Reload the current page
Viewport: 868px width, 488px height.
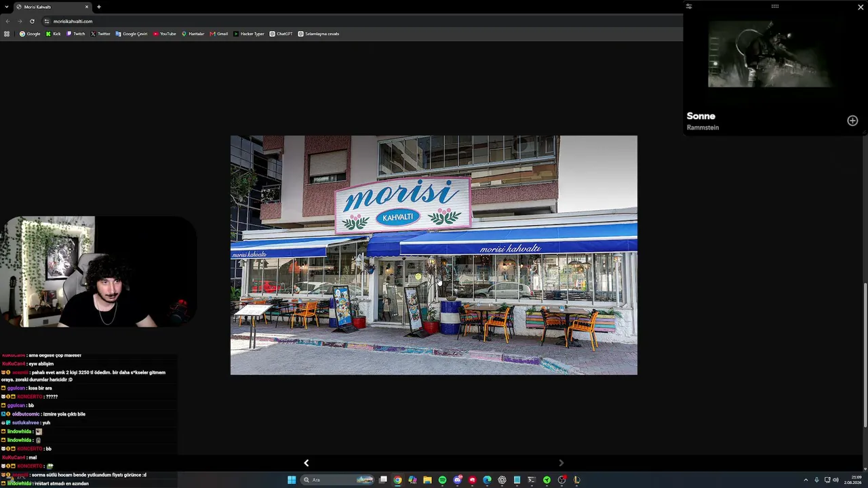point(32,21)
